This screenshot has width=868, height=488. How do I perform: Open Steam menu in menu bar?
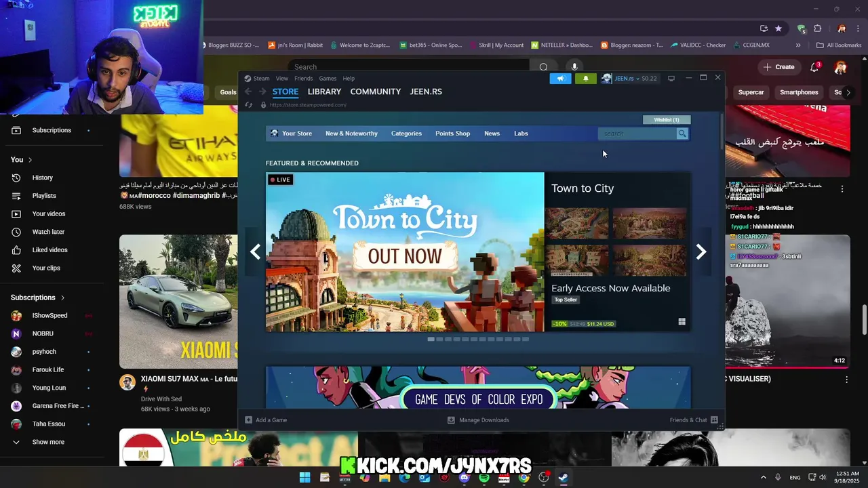point(261,79)
